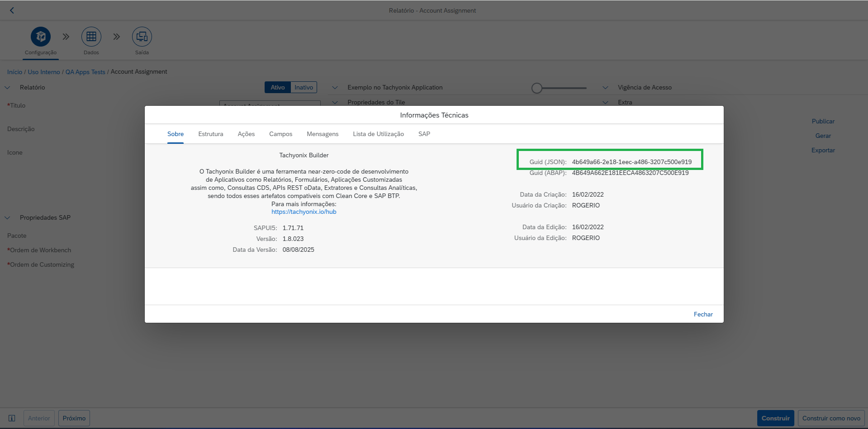
Task: Open the Campos tab
Action: [x=281, y=134]
